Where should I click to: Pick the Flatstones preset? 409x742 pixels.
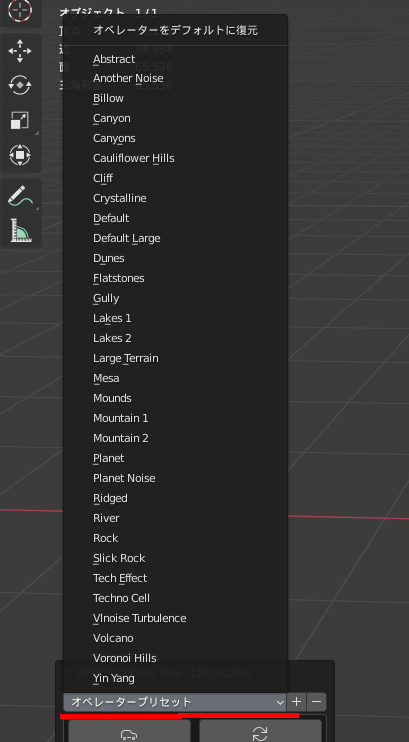(x=175, y=278)
